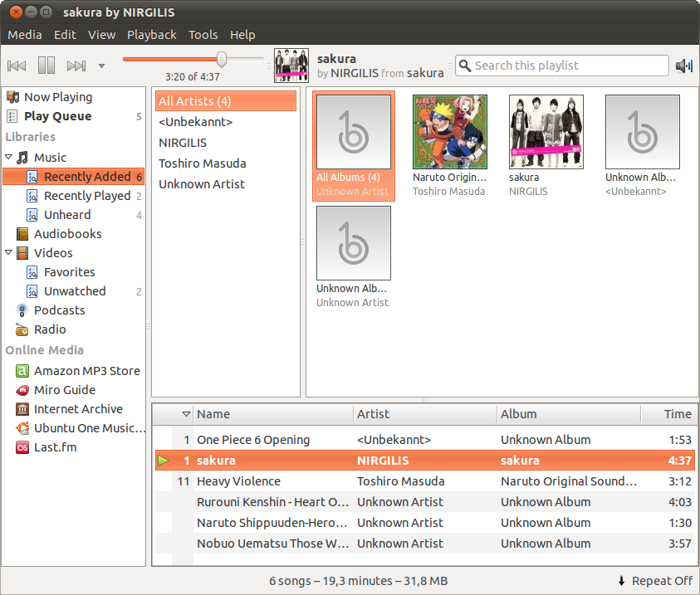Open the playback options dropdown arrow
Screen dimensions: 700x595
click(x=101, y=66)
